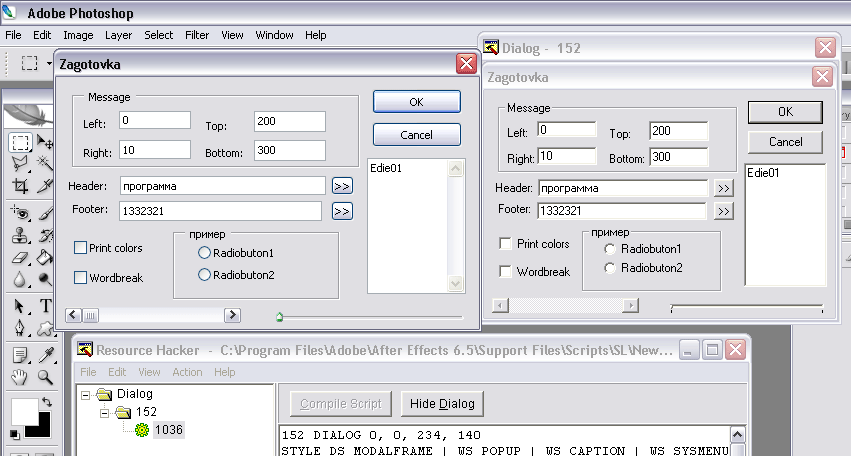Click the foreground white color swatch
Screen dimensions: 851x456
tap(23, 411)
